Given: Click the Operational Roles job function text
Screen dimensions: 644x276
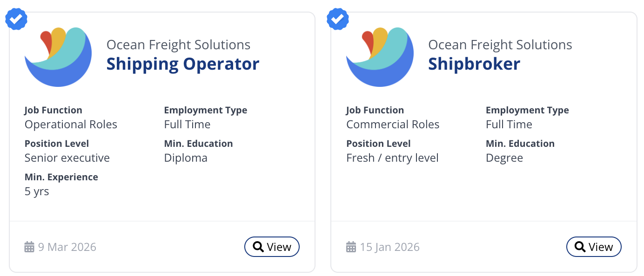Looking at the screenshot, I should [x=71, y=125].
